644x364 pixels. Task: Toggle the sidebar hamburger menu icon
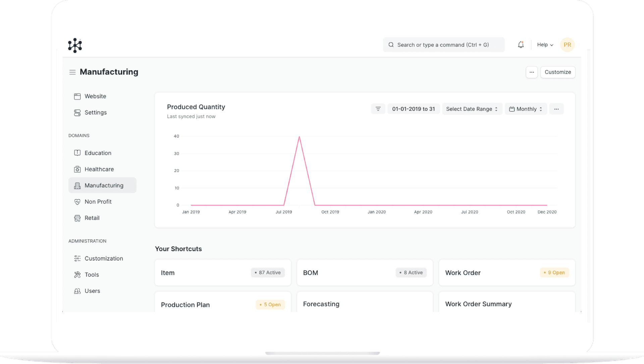(72, 72)
